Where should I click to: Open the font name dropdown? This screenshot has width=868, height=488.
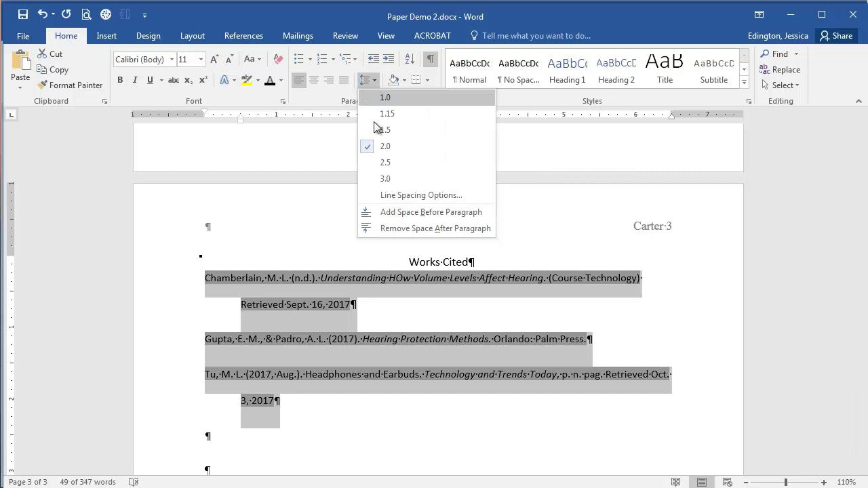[172, 60]
